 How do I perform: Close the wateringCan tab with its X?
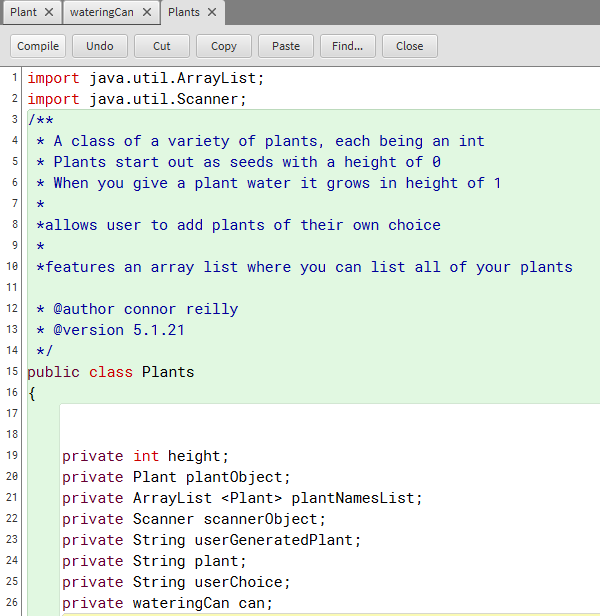coord(147,12)
